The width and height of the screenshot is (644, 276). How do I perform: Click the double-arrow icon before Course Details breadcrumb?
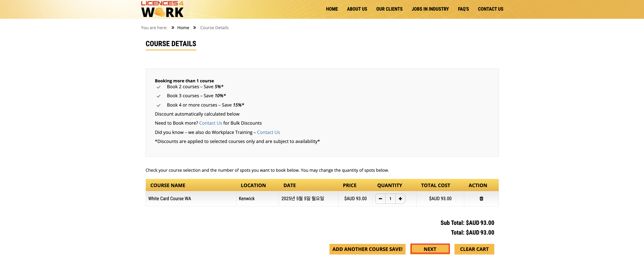click(195, 28)
